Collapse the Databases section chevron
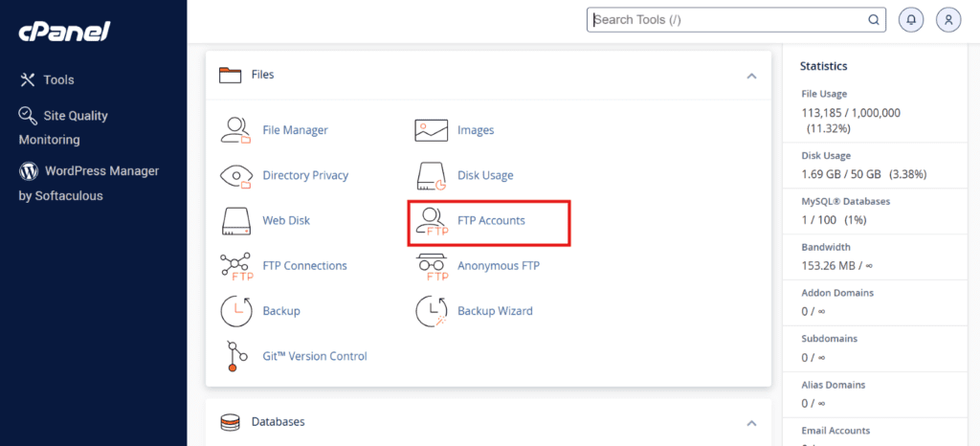The width and height of the screenshot is (980, 446). coord(752,423)
